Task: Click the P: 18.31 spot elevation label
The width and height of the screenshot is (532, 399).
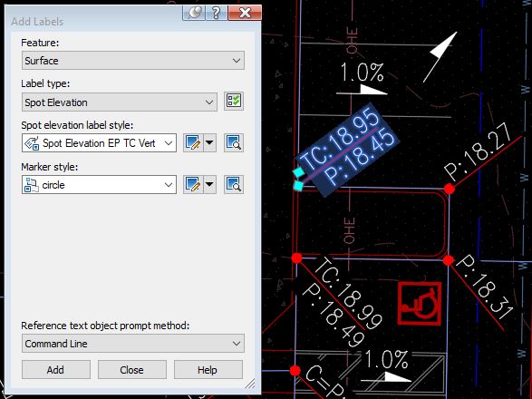Action: click(485, 287)
